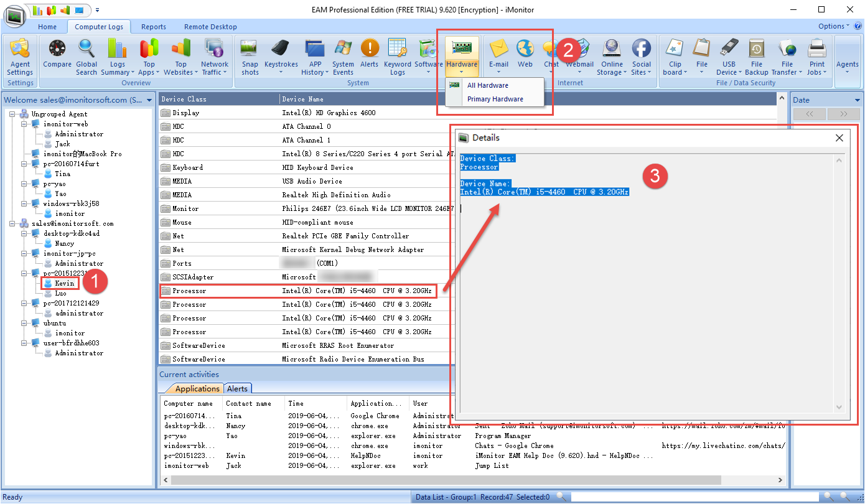865x504 pixels.
Task: Open Social Sites logs
Action: 641,56
